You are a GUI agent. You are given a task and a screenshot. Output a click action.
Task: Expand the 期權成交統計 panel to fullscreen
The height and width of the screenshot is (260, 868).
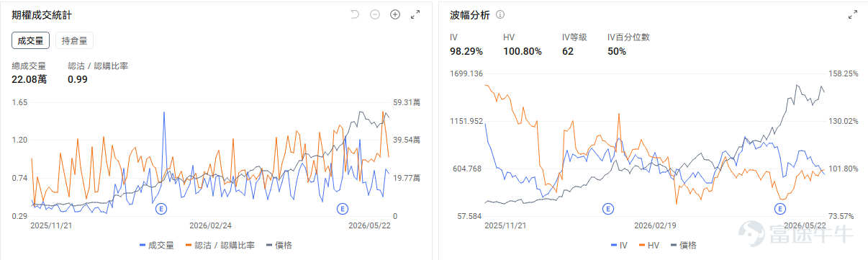[x=415, y=14]
